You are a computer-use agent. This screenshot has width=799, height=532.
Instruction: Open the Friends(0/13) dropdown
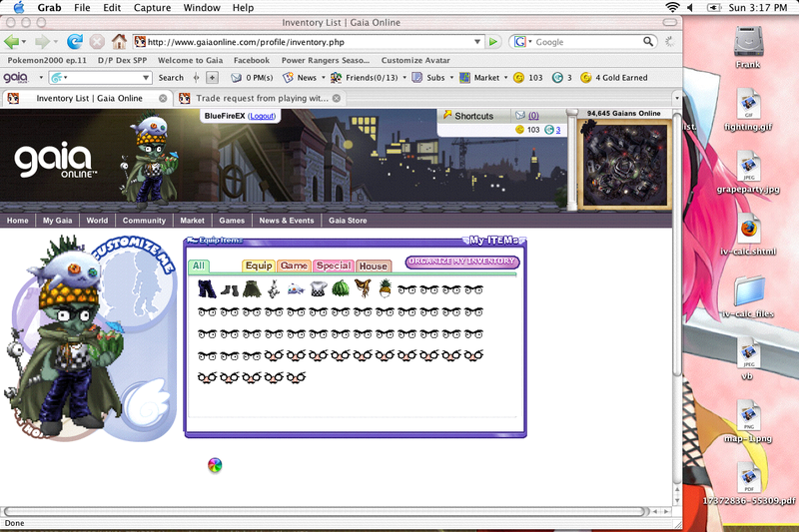click(x=404, y=78)
